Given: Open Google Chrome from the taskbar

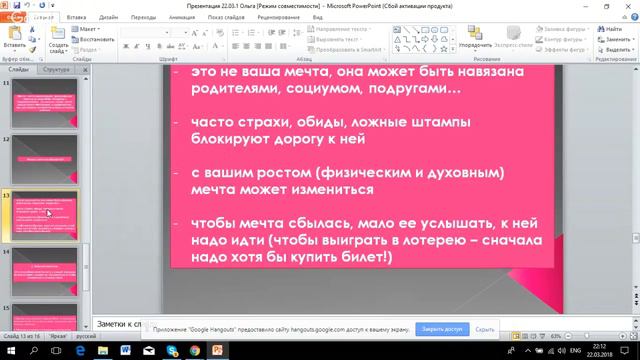Looking at the screenshot, I should (x=195, y=350).
